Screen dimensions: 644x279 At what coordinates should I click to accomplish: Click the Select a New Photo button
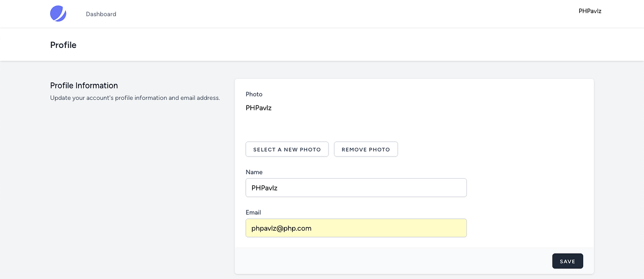pos(287,149)
